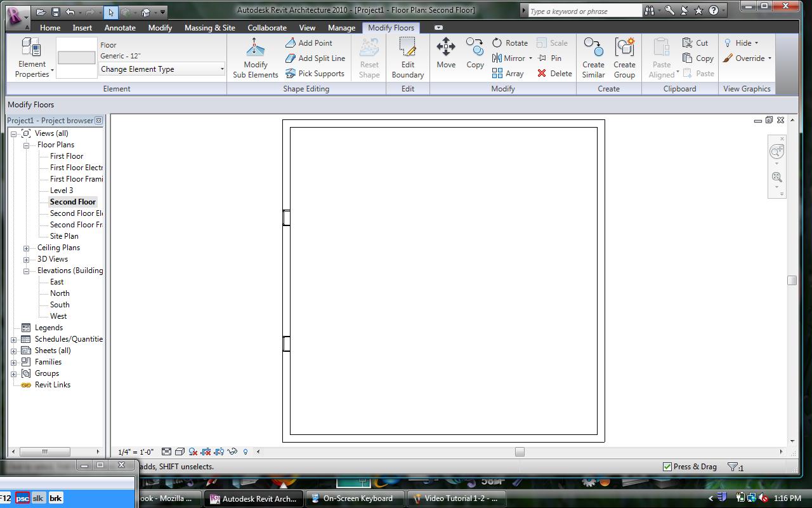Image resolution: width=812 pixels, height=508 pixels.
Task: Expand the Ceiling Plans node
Action: (26, 248)
